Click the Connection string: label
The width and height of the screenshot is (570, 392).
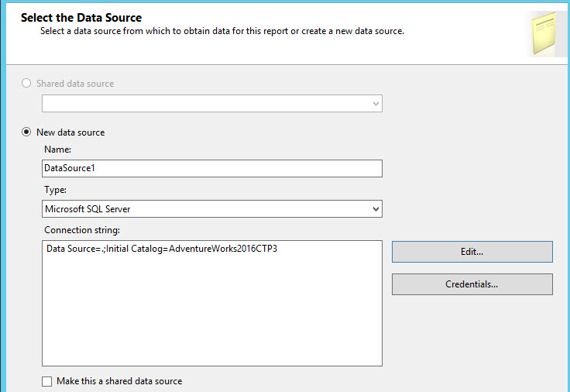coord(82,230)
